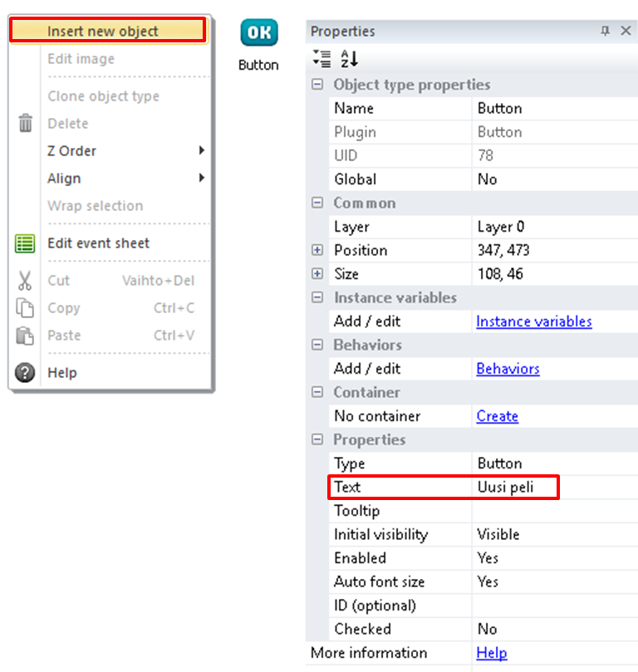Click the alphabetical sort icon in Properties
The width and height of the screenshot is (638, 672).
point(349,58)
